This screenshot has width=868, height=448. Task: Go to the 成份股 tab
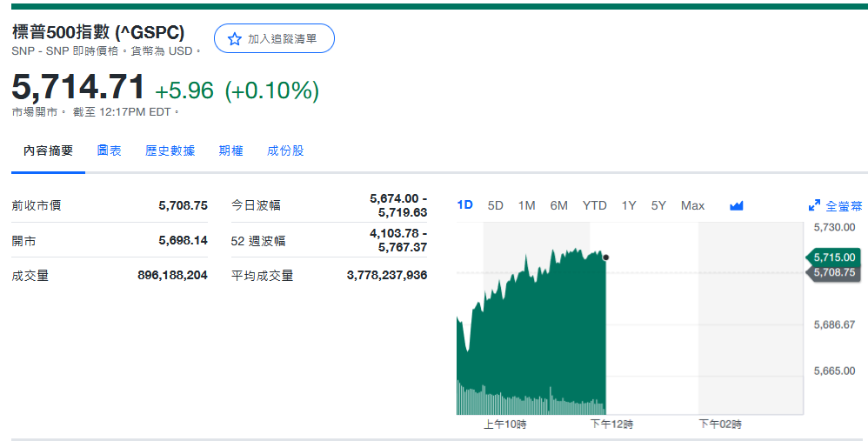pyautogui.click(x=285, y=150)
